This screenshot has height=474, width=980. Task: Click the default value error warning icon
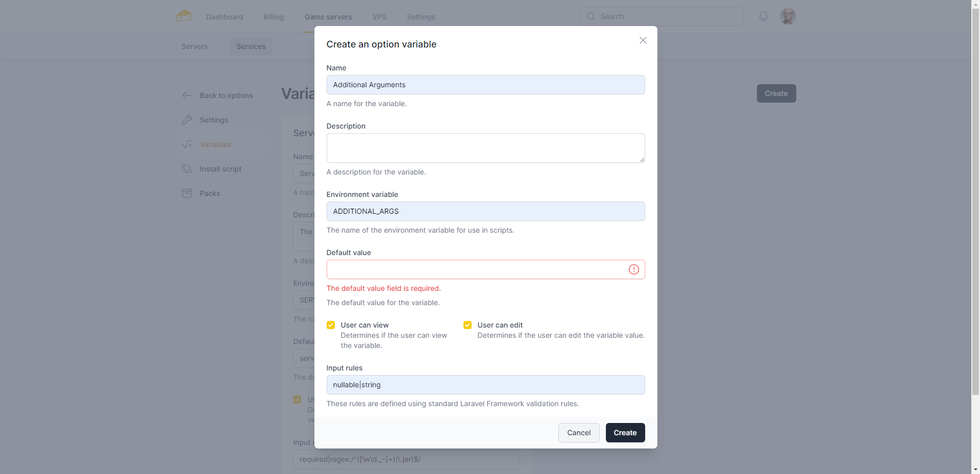tap(633, 269)
